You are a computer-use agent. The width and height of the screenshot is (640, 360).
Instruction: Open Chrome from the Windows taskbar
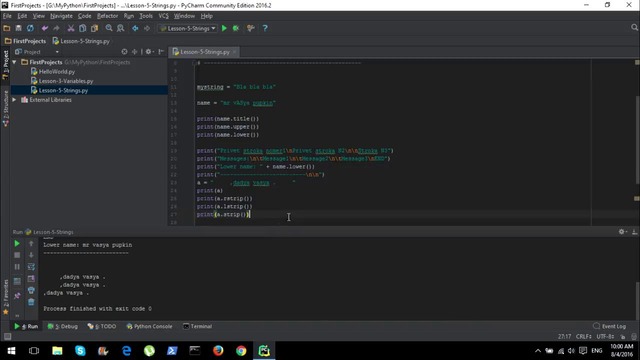point(241,350)
